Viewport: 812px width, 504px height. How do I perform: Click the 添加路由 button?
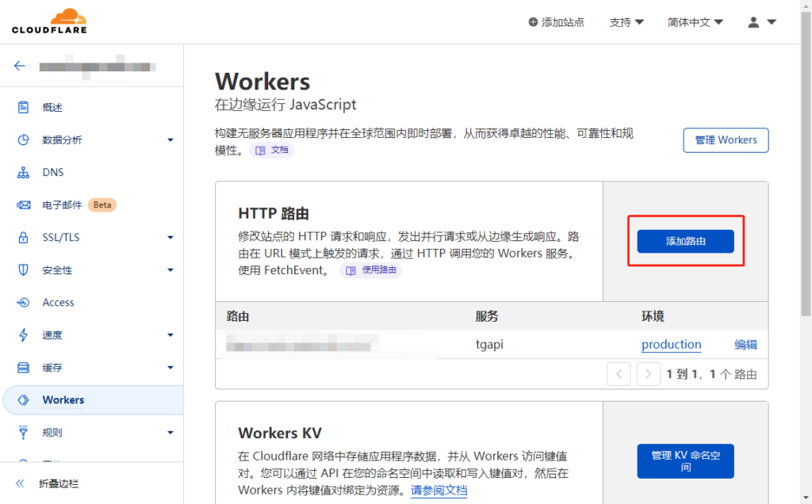[685, 241]
